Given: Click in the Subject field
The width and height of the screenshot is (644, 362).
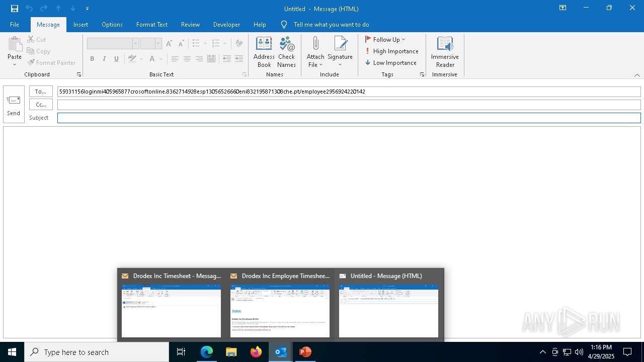Looking at the screenshot, I should point(349,118).
